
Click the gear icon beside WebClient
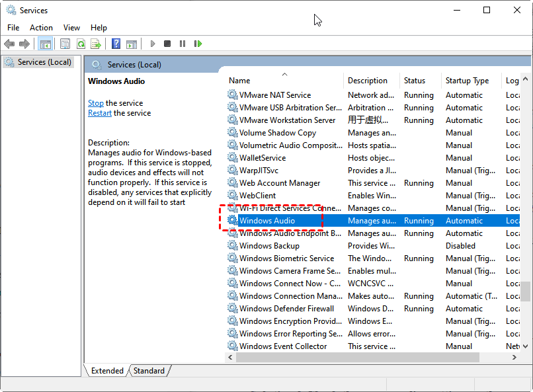(233, 195)
